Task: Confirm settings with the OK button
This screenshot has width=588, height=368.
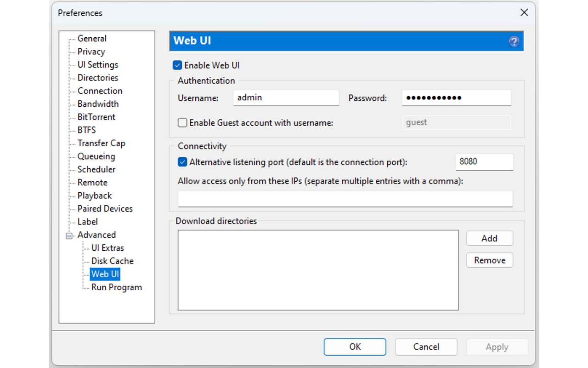Action: point(355,347)
